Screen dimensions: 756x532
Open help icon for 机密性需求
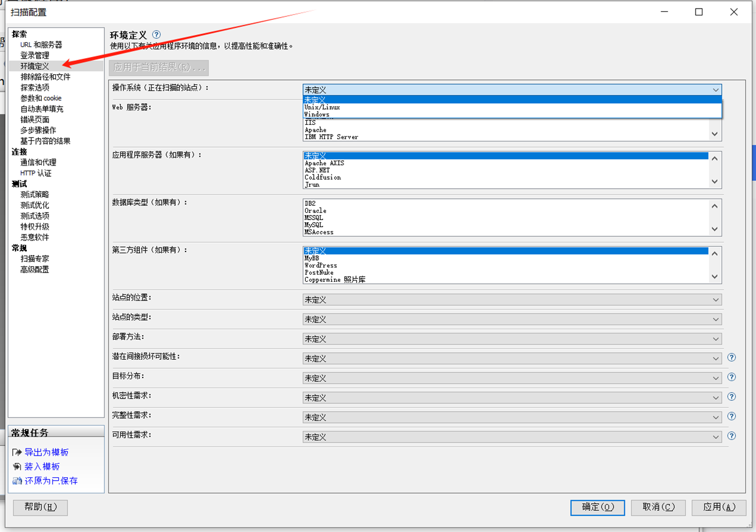pos(731,397)
